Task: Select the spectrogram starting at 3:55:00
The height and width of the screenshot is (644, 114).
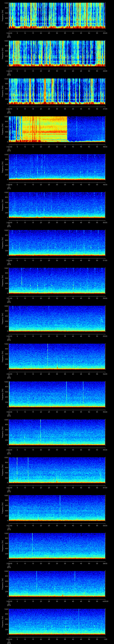Action: coord(57,432)
